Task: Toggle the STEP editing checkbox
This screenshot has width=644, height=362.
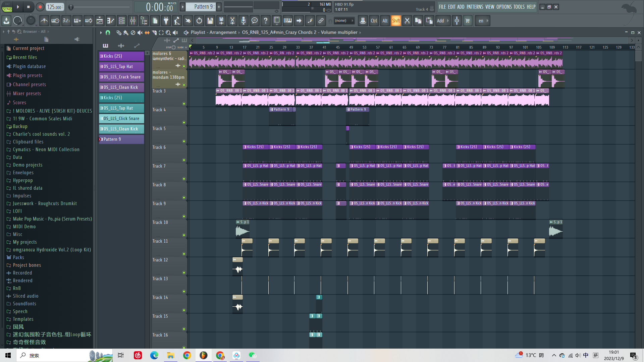Action: coord(173,47)
